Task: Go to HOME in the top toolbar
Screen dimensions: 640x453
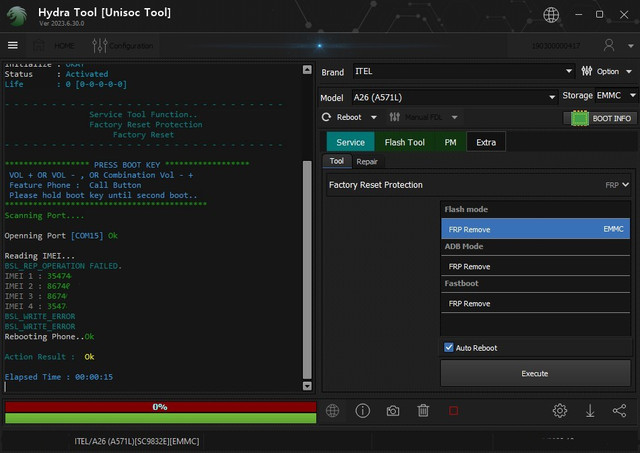Action: (54, 46)
